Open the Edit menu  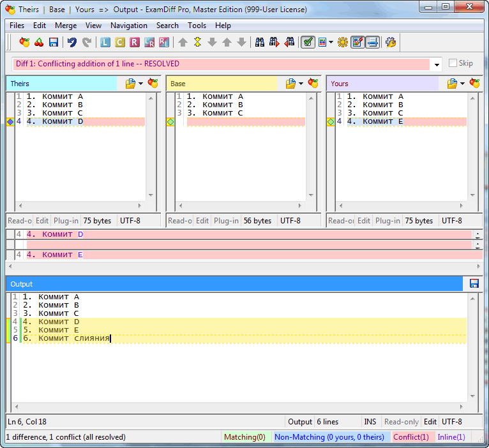[40, 26]
